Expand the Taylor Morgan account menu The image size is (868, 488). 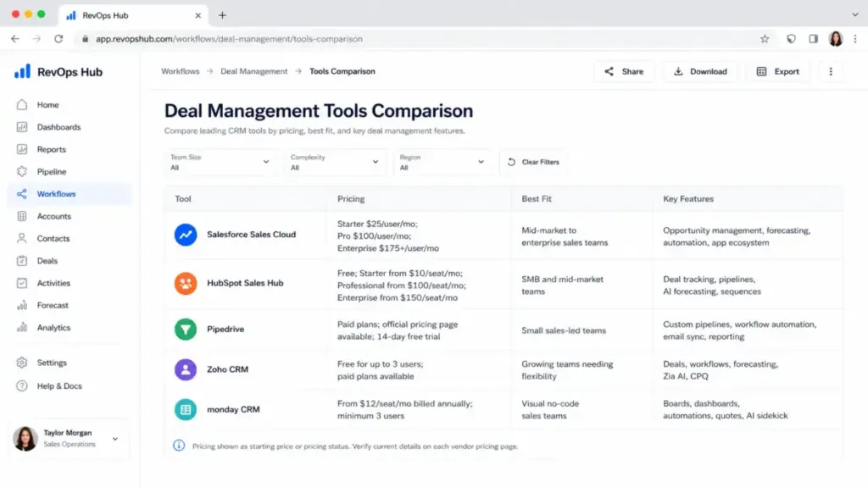click(x=115, y=439)
